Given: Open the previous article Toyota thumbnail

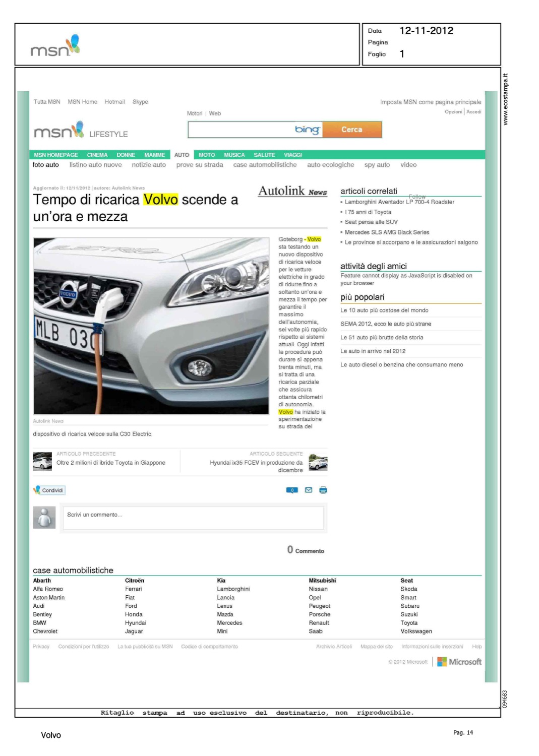Looking at the screenshot, I should click(42, 462).
